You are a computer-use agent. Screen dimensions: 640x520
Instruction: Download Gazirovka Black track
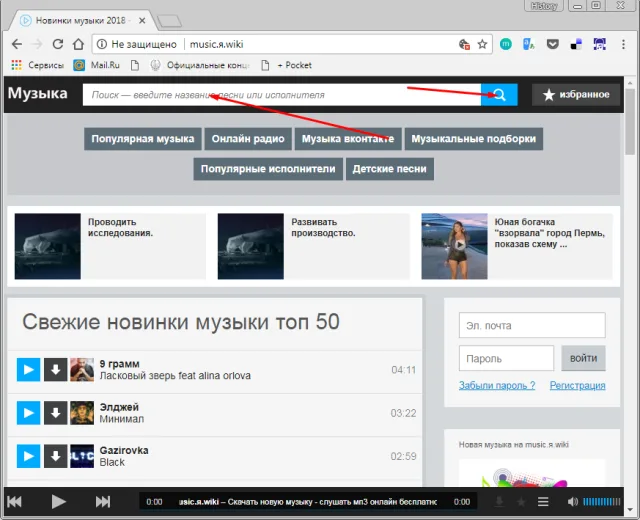(x=56, y=456)
